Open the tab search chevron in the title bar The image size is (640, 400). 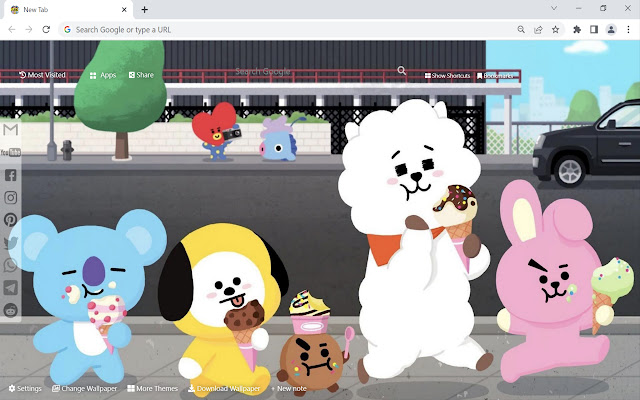pyautogui.click(x=554, y=8)
